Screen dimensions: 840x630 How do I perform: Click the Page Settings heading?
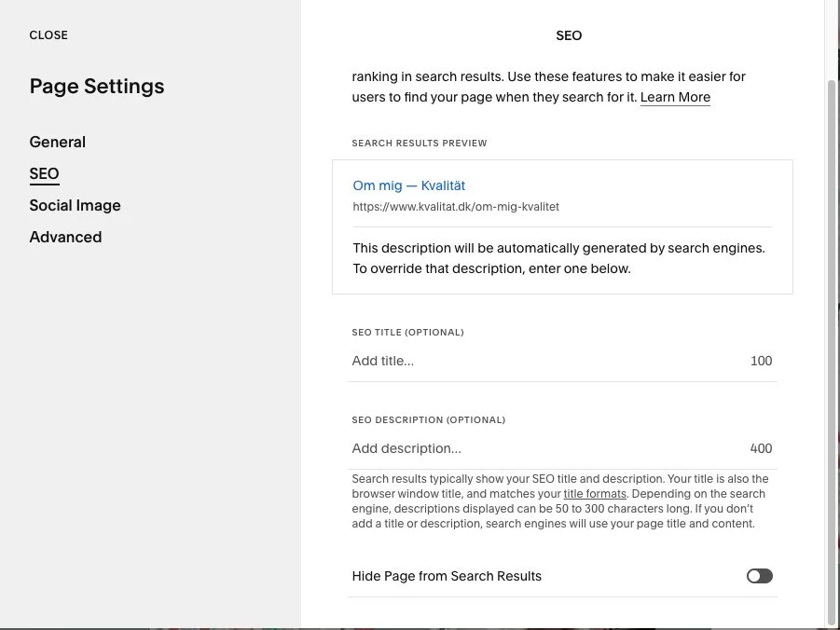(x=97, y=87)
